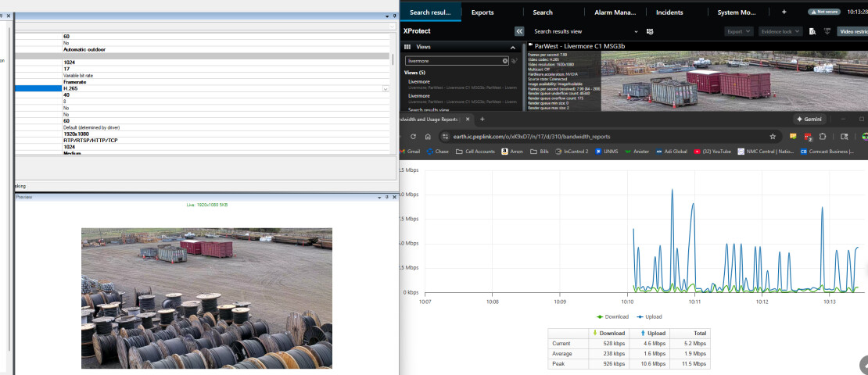Reload the Peplink bandwidth reports page
Screen dimensions: 868x375
pos(414,136)
